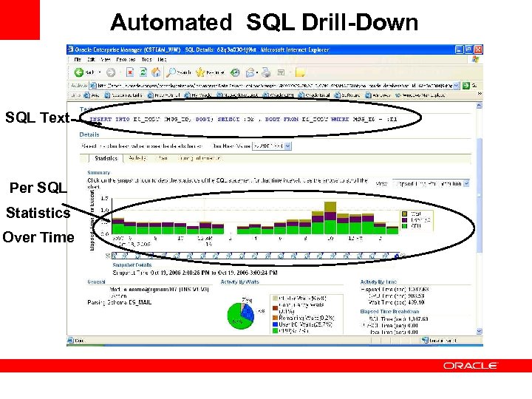Print the page with printer icon
Image resolution: width=532 pixels, height=399 pixels.
coord(266,72)
